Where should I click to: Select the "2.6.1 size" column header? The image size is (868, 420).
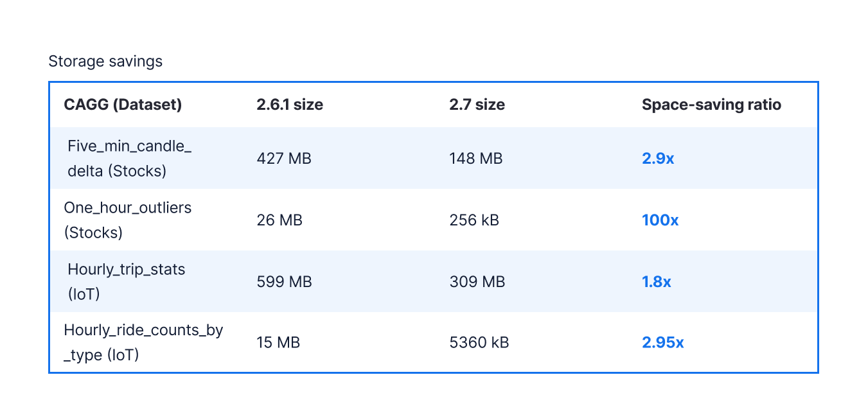[290, 105]
